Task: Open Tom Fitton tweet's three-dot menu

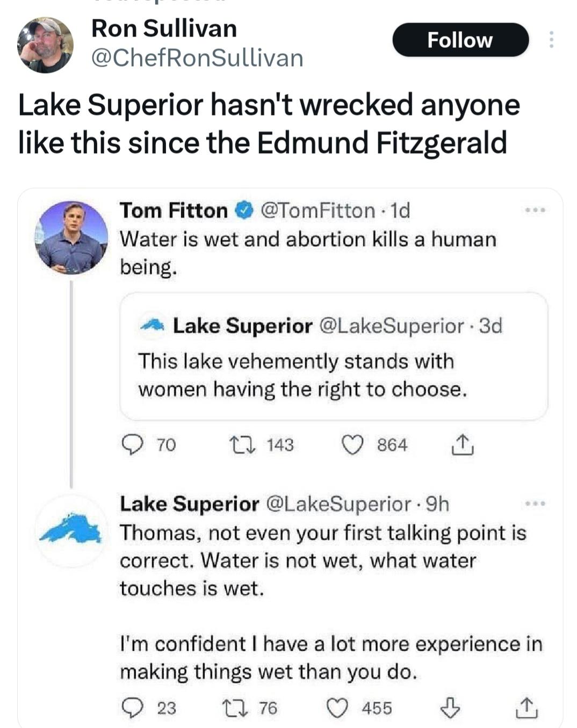Action: pos(536,211)
